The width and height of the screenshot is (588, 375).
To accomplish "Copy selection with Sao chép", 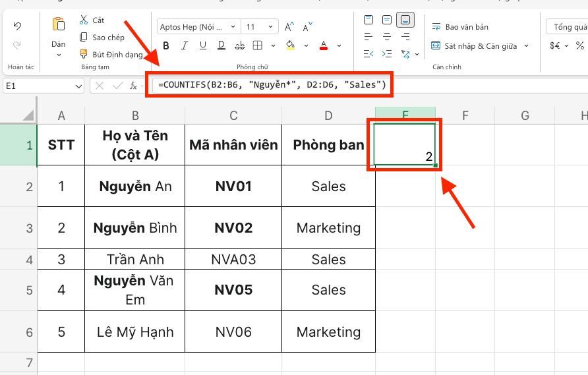I will click(x=102, y=37).
